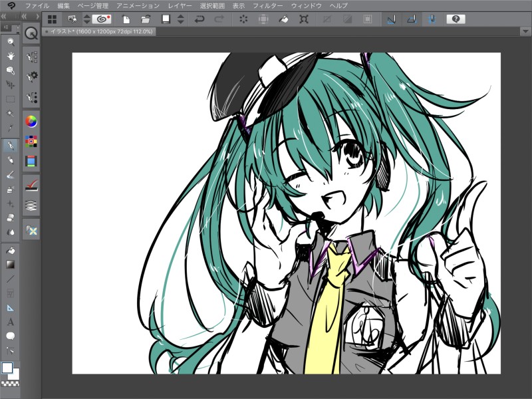
Task: Select the Figure line tool
Action: (11, 279)
